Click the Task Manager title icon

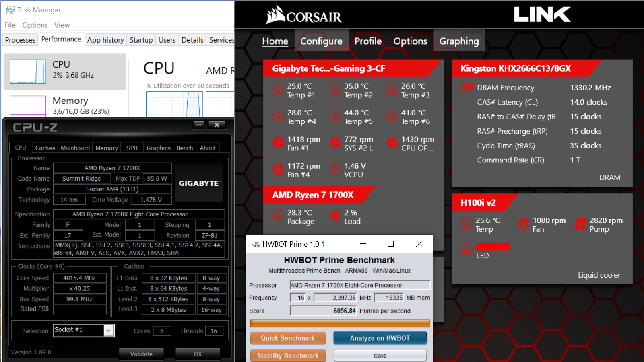[10, 10]
